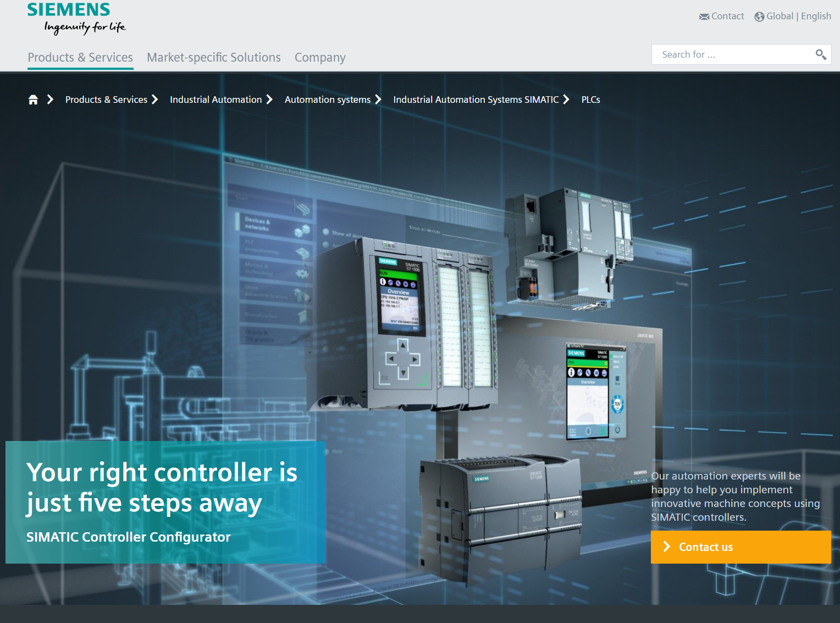Click the search magnifier icon
Image resolution: width=840 pixels, height=623 pixels.
[820, 54]
